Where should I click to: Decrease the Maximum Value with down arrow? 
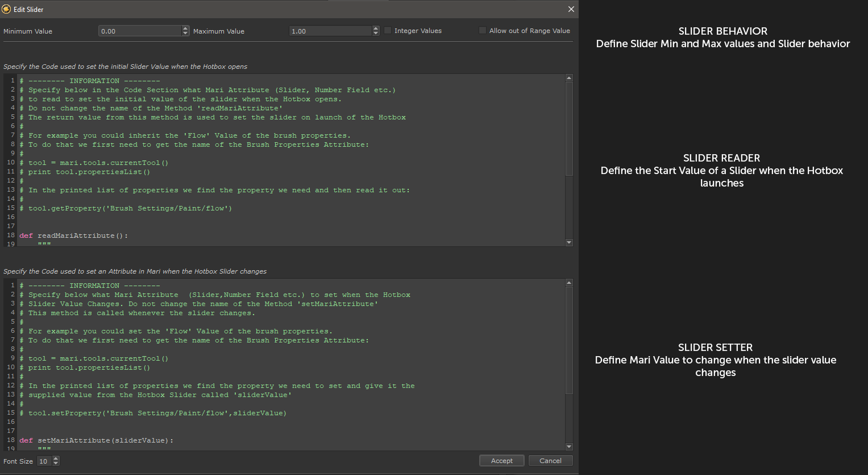pos(376,34)
